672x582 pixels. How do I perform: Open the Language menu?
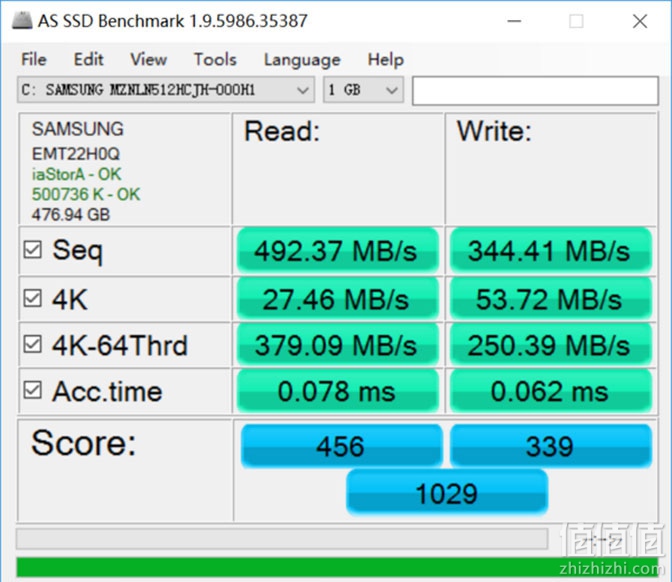click(x=302, y=60)
